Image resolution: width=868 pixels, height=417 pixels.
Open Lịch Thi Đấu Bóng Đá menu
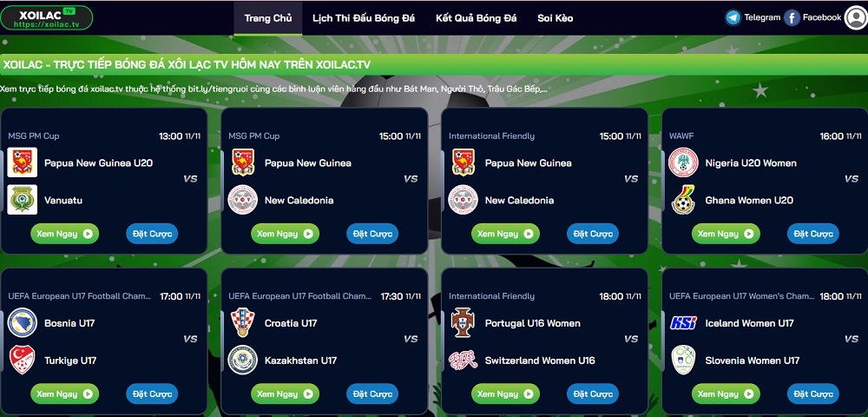click(x=363, y=18)
